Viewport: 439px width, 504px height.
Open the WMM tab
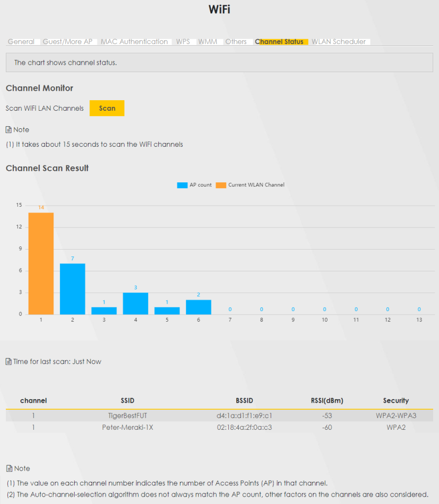pyautogui.click(x=208, y=42)
